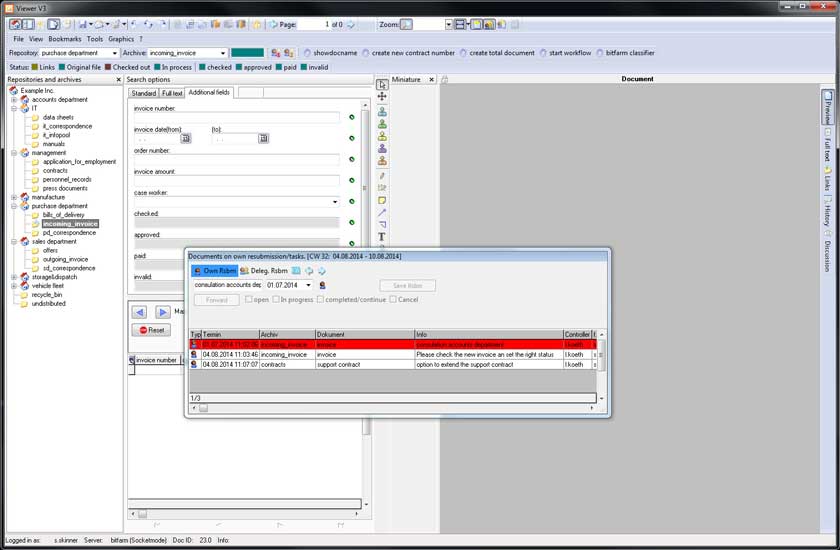Image resolution: width=840 pixels, height=550 pixels.
Task: Switch to Deleg. Rsbm view
Action: [264, 271]
